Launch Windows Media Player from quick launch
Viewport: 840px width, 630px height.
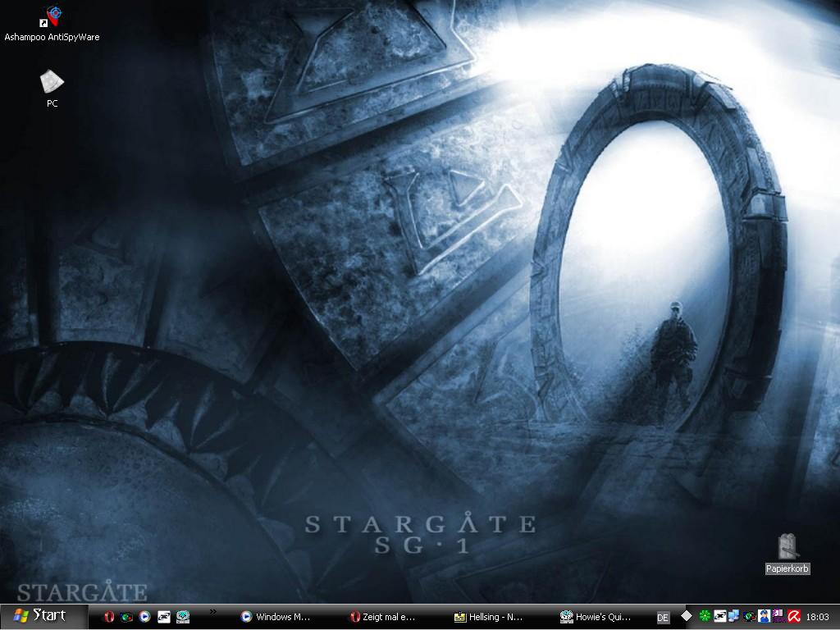[x=144, y=617]
